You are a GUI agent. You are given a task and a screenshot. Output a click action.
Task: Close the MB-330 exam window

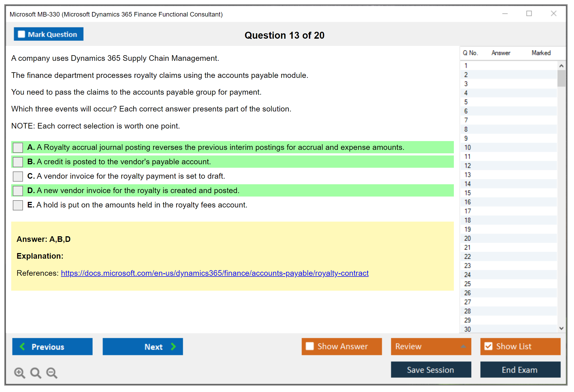pos(553,14)
